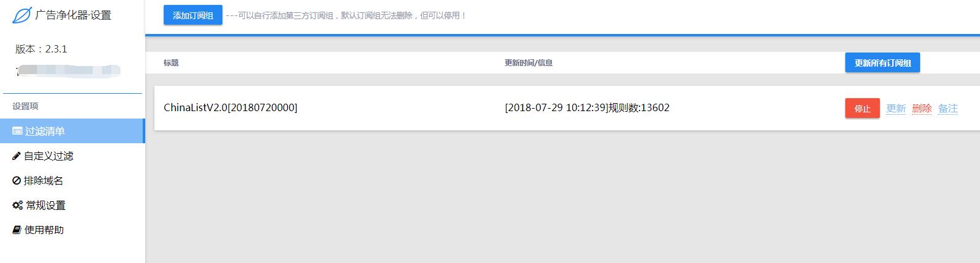Viewport: 980px width, 263px height.
Task: Add a new subscription group via 添加订阅组
Action: pos(193,15)
